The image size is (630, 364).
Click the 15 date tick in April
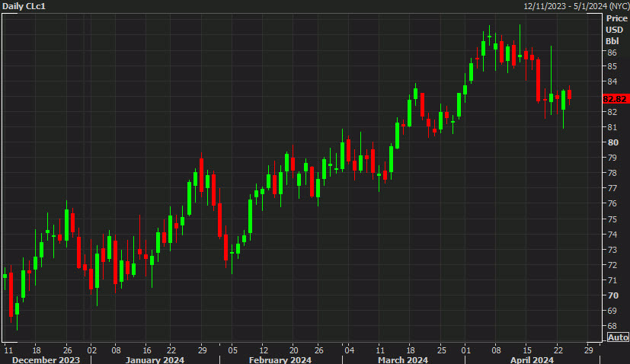526,349
